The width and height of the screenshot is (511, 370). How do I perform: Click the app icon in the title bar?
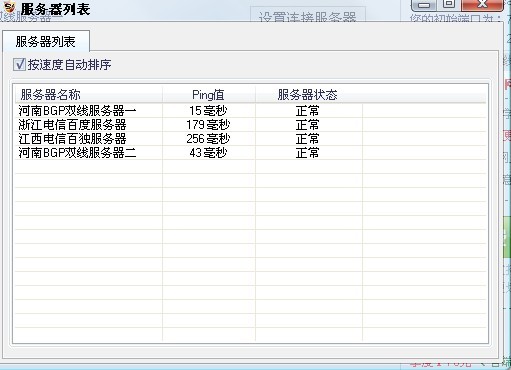[10, 7]
